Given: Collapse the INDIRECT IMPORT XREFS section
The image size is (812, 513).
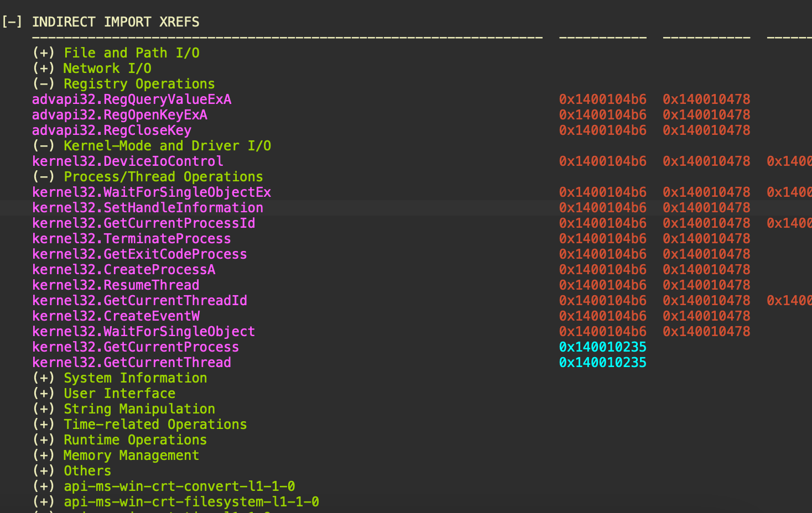Looking at the screenshot, I should pyautogui.click(x=12, y=22).
